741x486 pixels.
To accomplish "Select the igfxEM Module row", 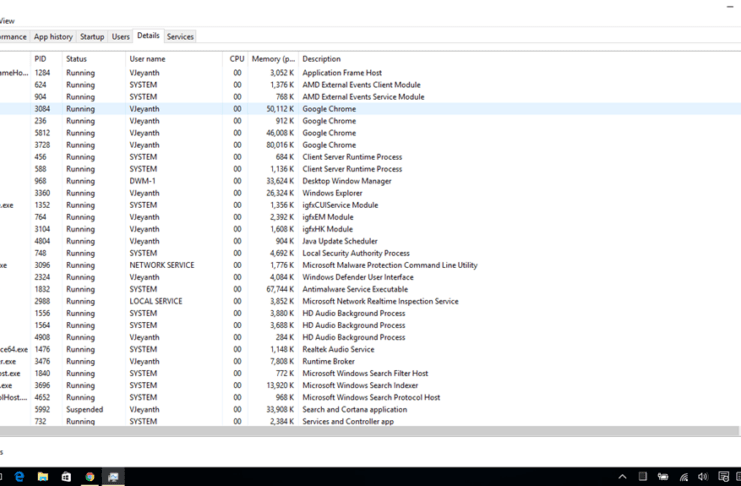I will [x=370, y=217].
